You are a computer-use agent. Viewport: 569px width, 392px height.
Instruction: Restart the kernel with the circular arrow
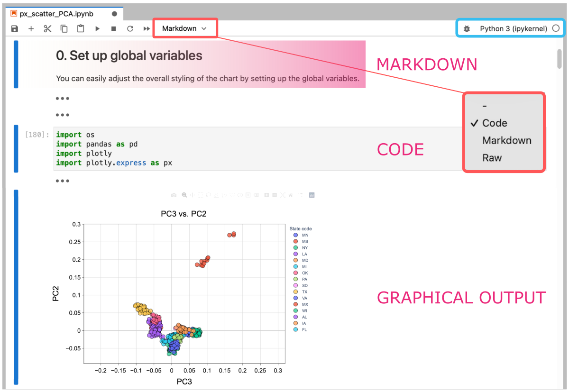pyautogui.click(x=130, y=28)
